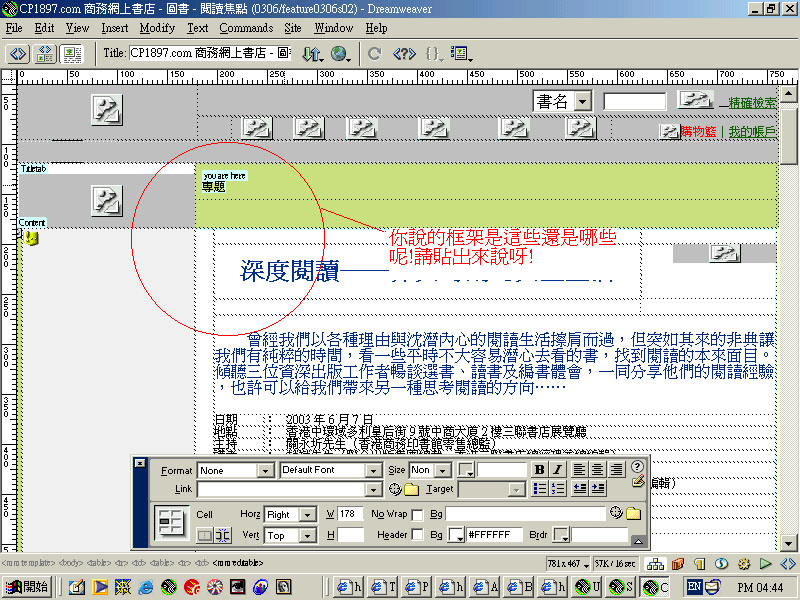Apply bold with the B button
800x600 pixels.
pyautogui.click(x=540, y=470)
